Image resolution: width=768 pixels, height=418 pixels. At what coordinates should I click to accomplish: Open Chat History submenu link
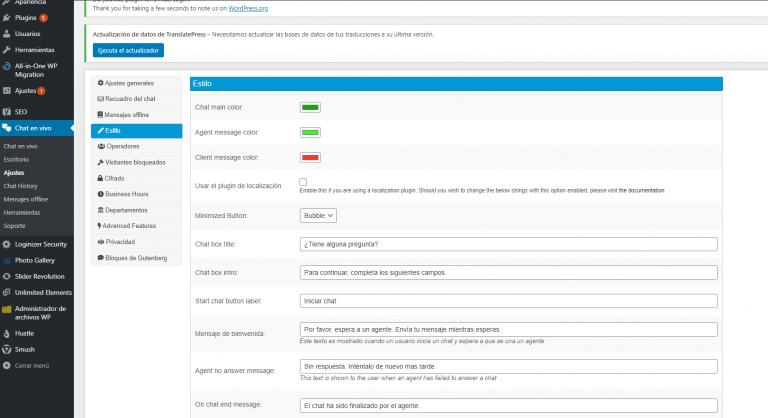(20, 186)
